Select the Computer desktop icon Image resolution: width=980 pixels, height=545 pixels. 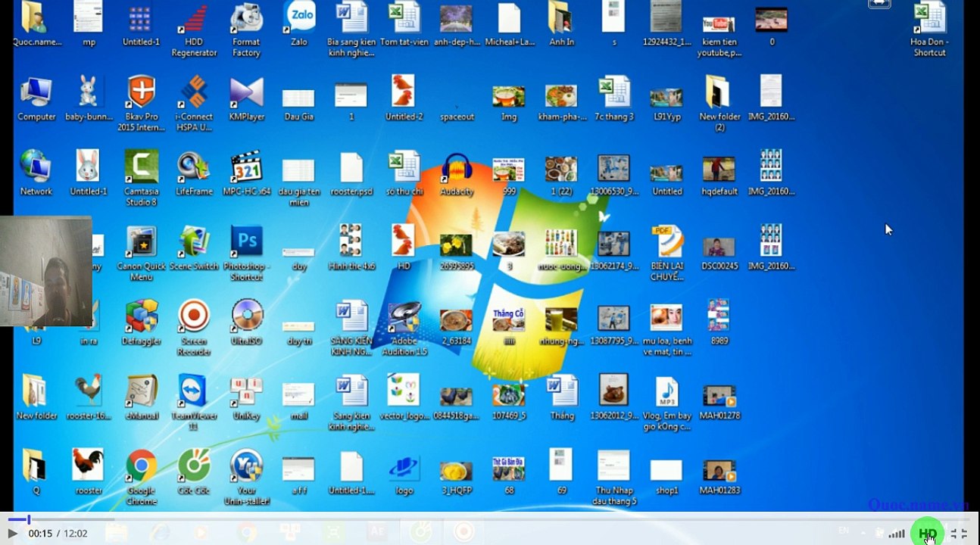pos(36,98)
